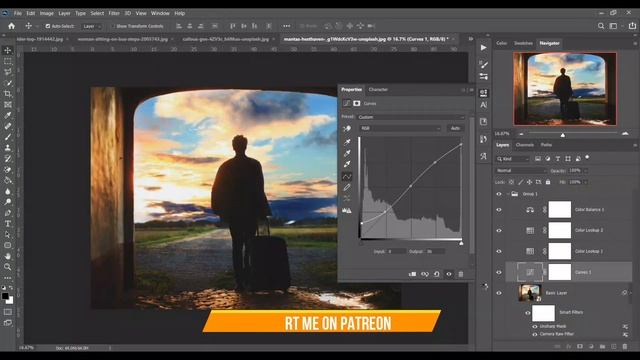
Task: Toggle visibility of Smart Filters
Action: coord(527,313)
